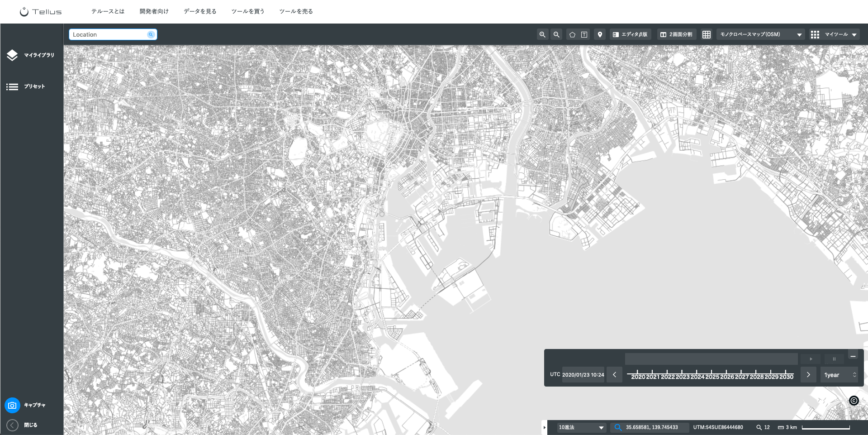Viewport: 868px width, 435px height.
Task: Open the モノクロベースマップ(OSM) basemap dropdown
Action: (x=760, y=34)
